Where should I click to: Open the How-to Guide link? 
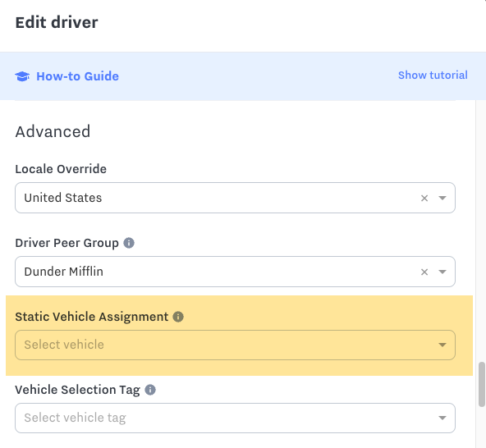point(77,76)
